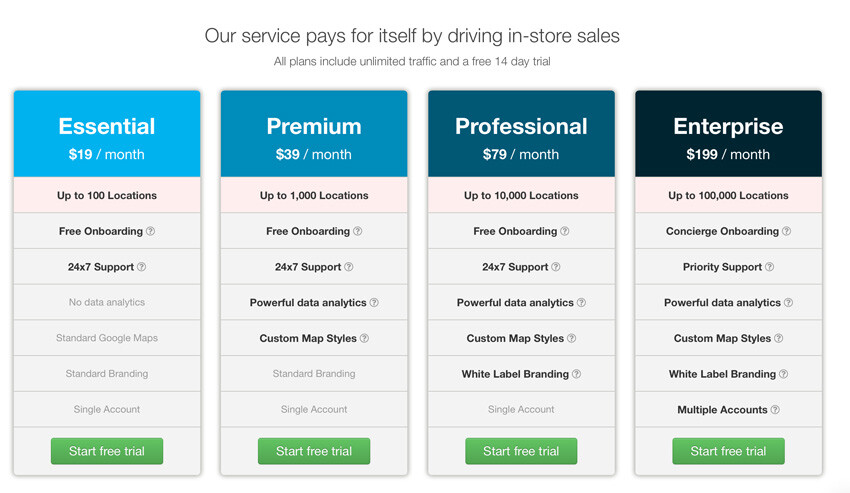Click the Essential plan header

[x=107, y=135]
